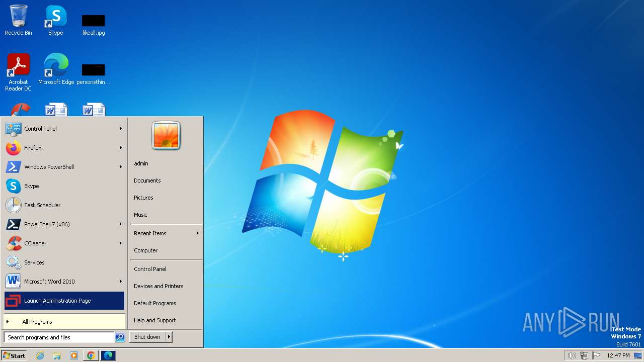The height and width of the screenshot is (362, 644).
Task: Click the search magnifier button in Start menu
Action: click(x=120, y=337)
